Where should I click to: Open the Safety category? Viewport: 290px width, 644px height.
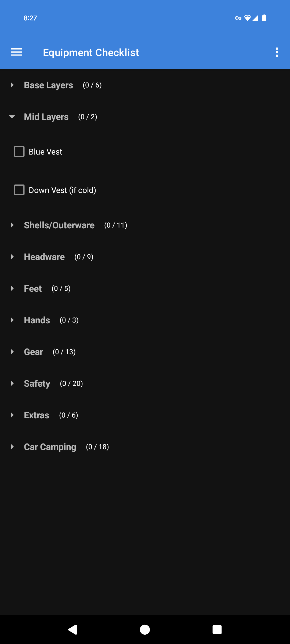tap(37, 383)
